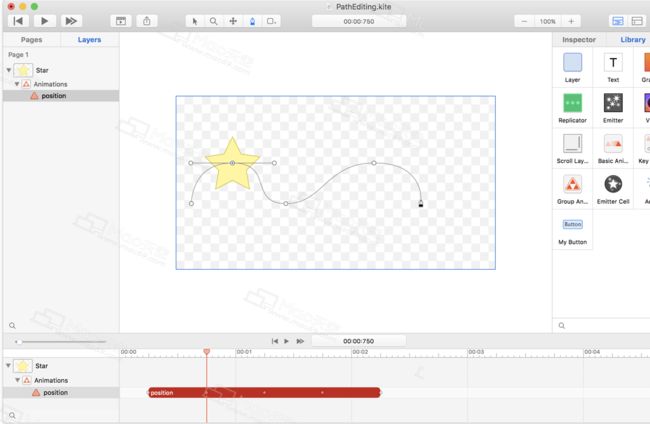
Task: Click the 00:02 ruler mark
Action: [x=360, y=351]
